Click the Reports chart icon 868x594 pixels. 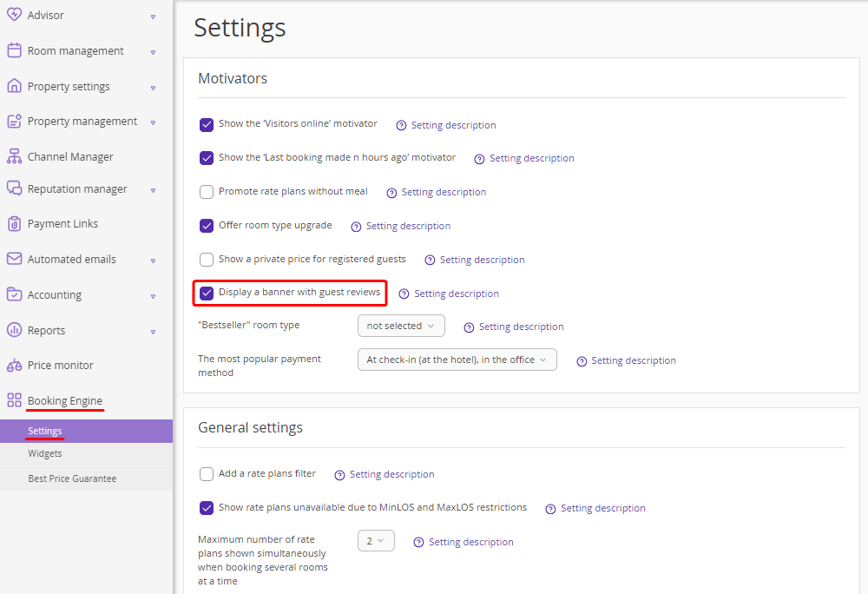[x=15, y=330]
